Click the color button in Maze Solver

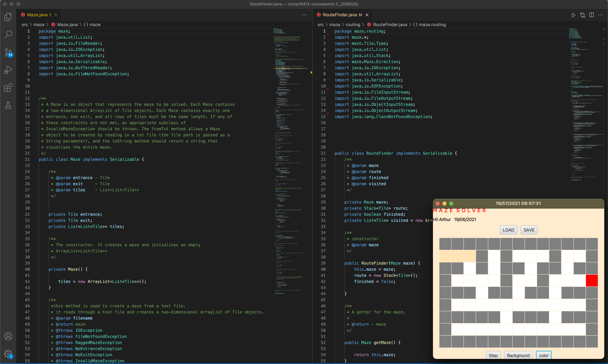pos(544,355)
